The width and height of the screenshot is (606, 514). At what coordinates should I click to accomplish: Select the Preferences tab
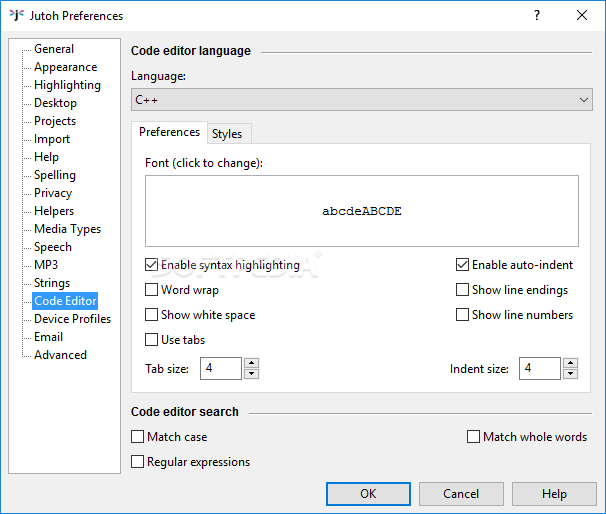coord(169,132)
